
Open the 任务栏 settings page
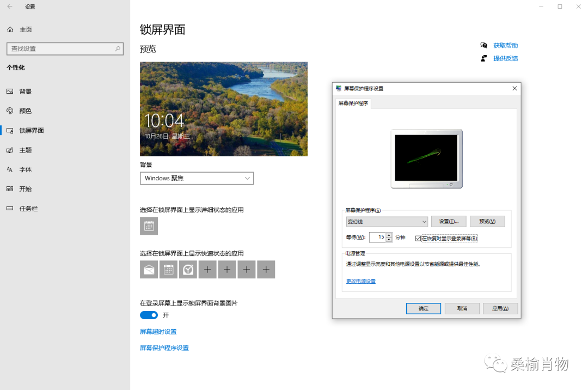pos(22,209)
